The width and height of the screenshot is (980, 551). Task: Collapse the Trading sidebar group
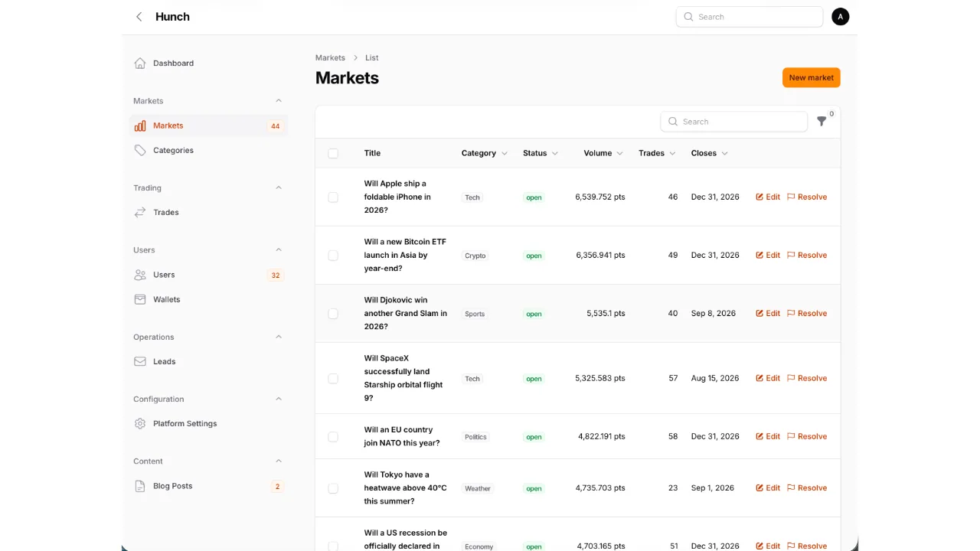[x=279, y=188]
